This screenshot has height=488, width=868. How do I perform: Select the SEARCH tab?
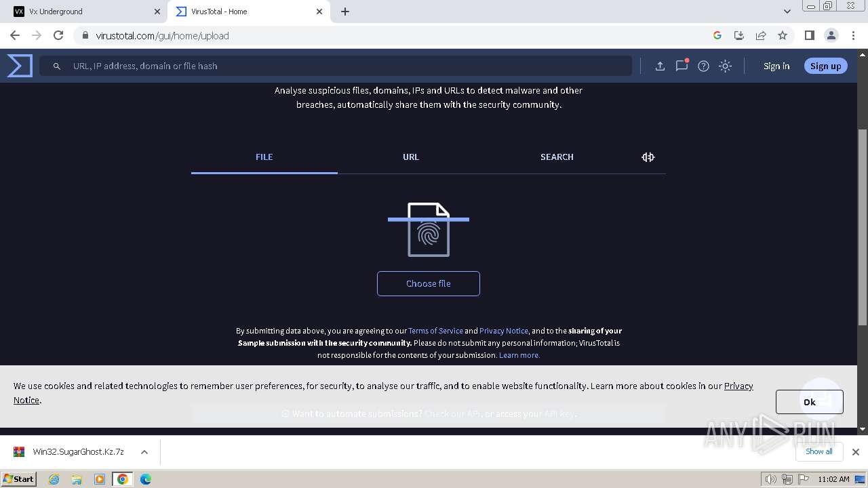coord(557,157)
